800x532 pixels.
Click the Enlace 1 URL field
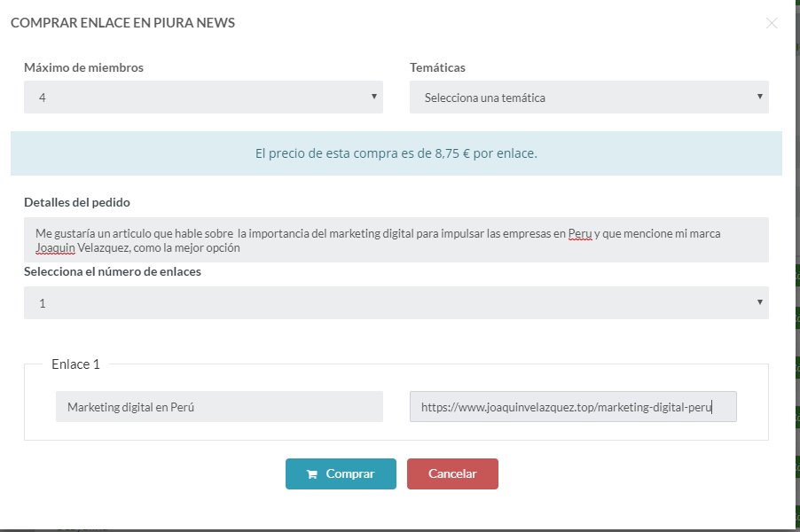coord(572,406)
